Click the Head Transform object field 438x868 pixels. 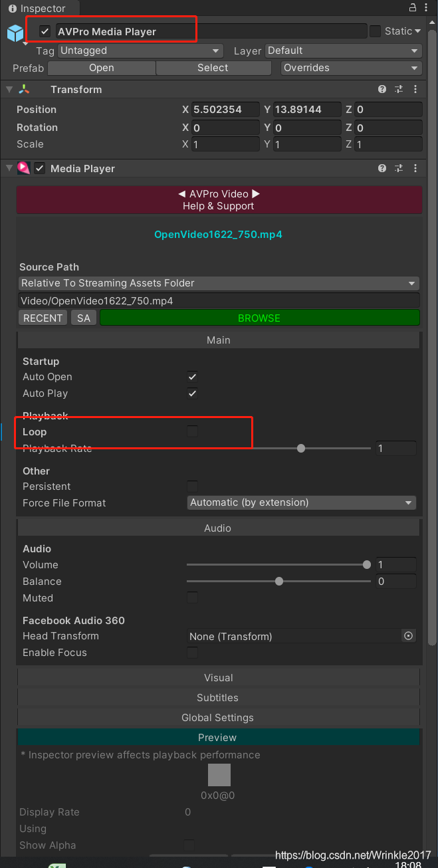coord(294,636)
